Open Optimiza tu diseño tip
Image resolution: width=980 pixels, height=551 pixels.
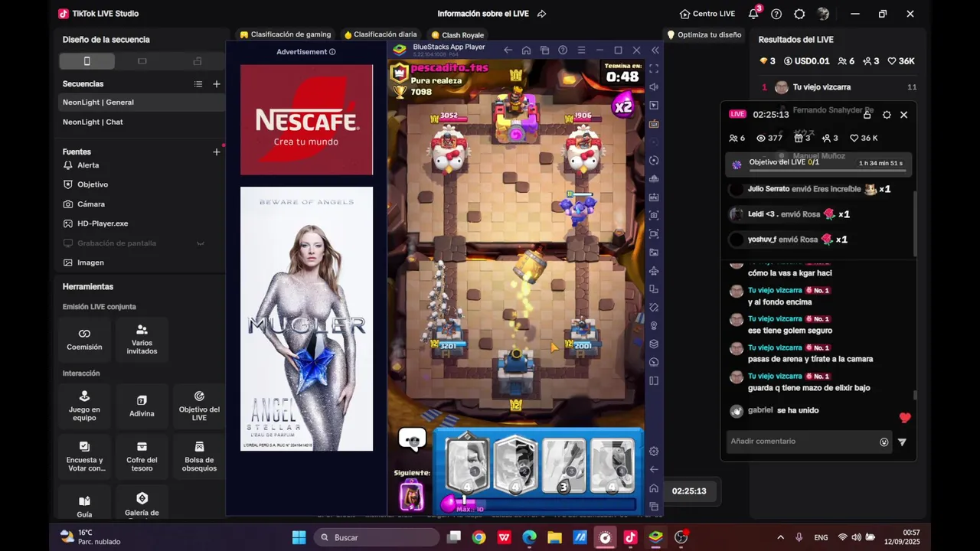click(704, 34)
